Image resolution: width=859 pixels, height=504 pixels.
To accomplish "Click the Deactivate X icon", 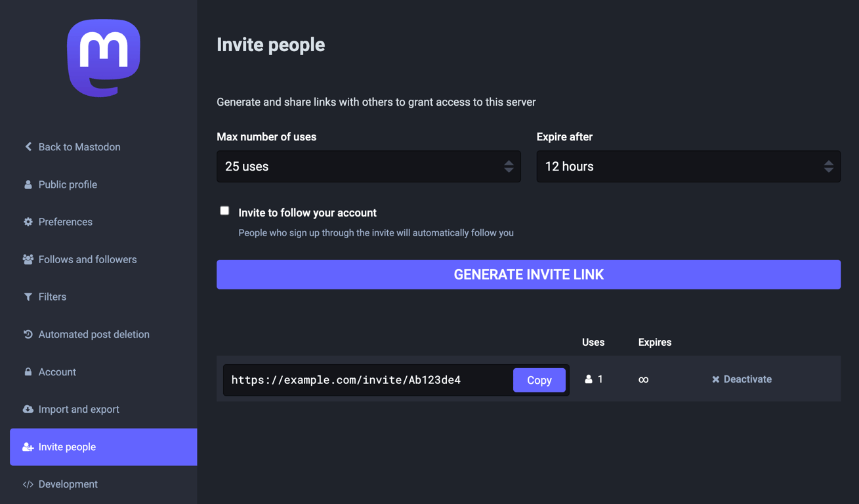I will pos(715,379).
